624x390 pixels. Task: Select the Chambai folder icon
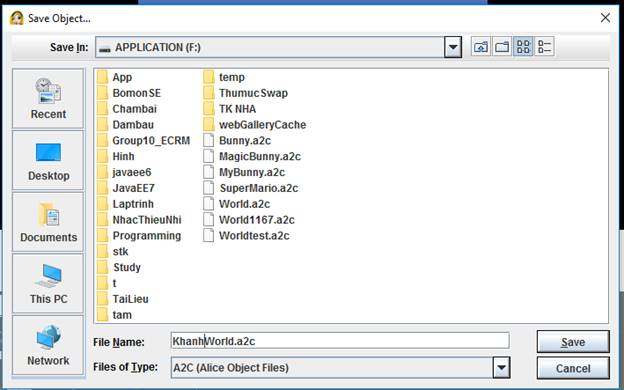coord(103,109)
